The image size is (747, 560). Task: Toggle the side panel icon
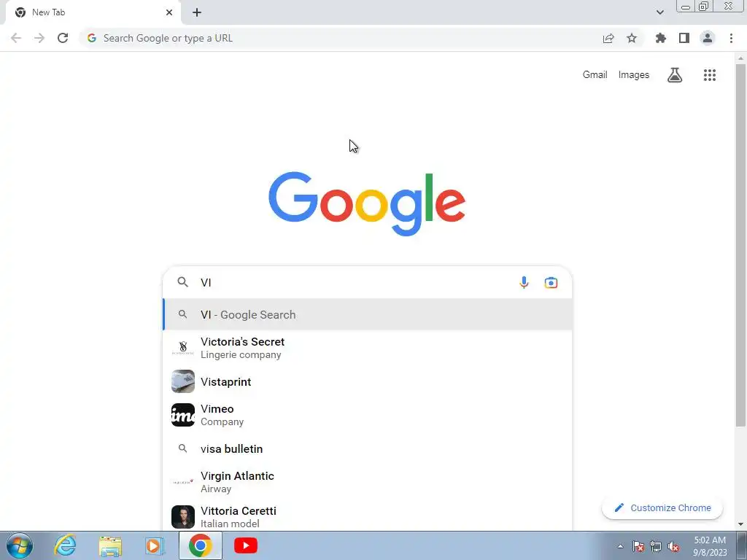click(x=684, y=38)
